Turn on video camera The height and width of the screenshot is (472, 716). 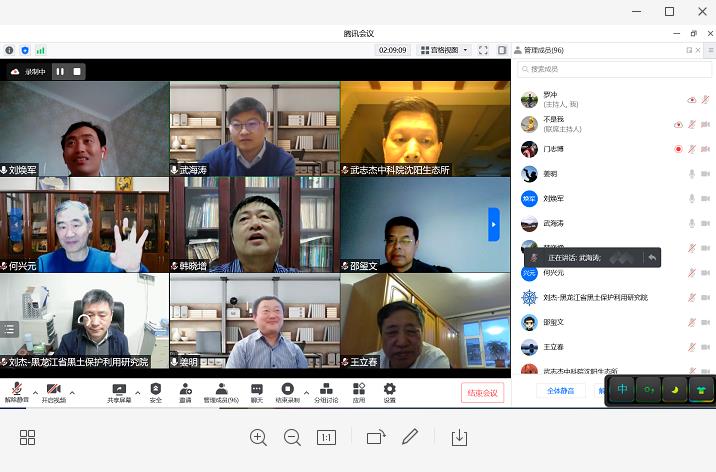53,389
